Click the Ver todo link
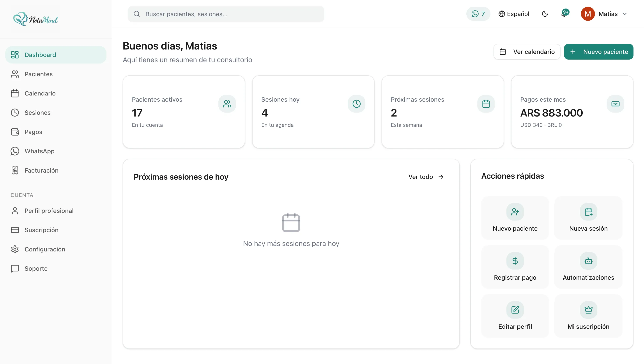644x364 pixels. pos(426,177)
